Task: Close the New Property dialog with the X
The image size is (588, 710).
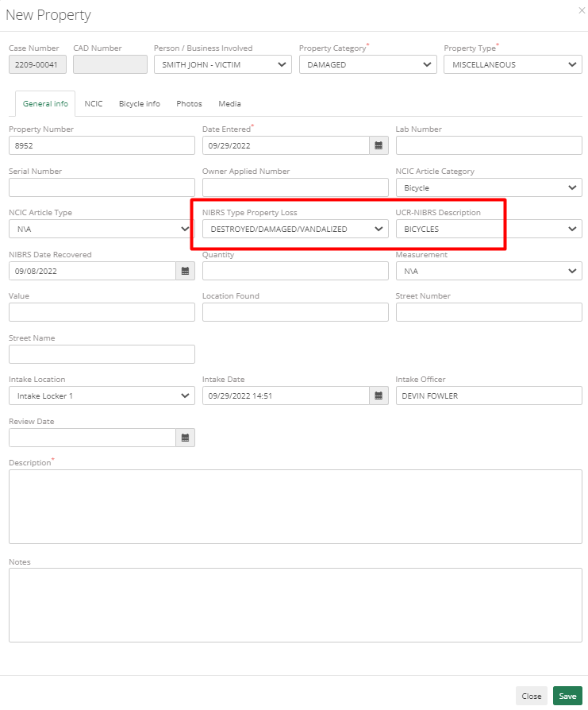Action: (x=580, y=11)
